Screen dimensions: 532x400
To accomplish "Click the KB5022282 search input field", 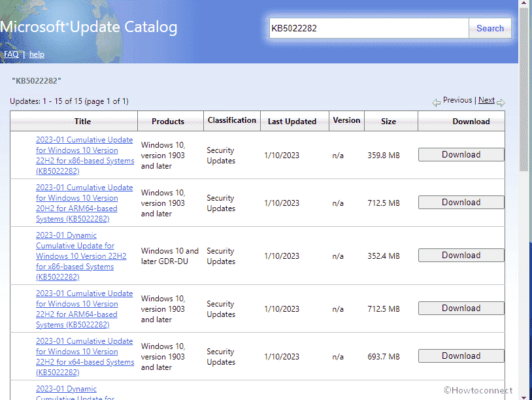I will click(369, 28).
